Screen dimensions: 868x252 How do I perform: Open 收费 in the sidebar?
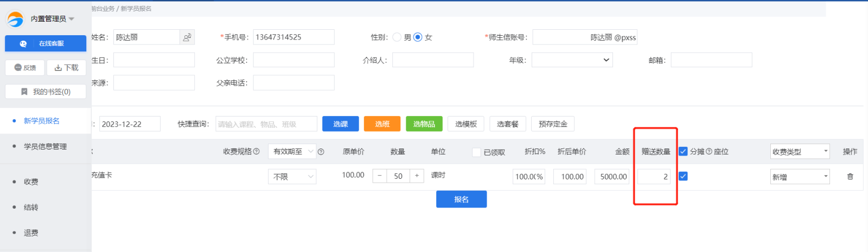point(31,182)
